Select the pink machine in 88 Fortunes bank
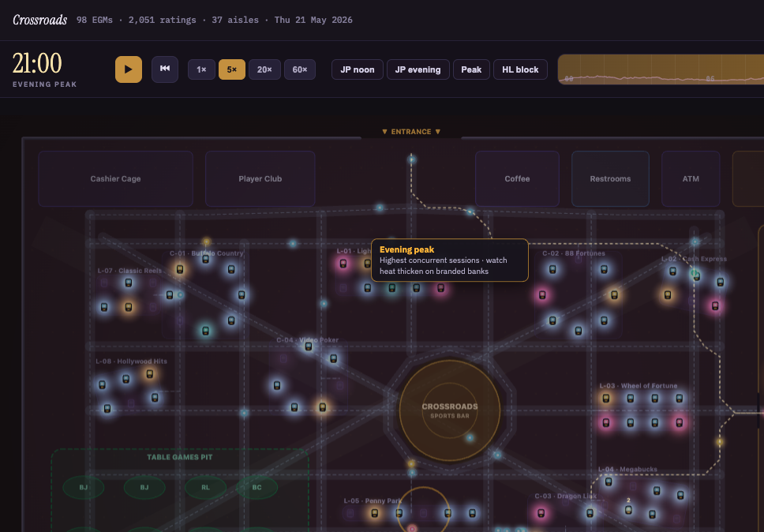Image resolution: width=764 pixels, height=532 pixels. (x=542, y=294)
